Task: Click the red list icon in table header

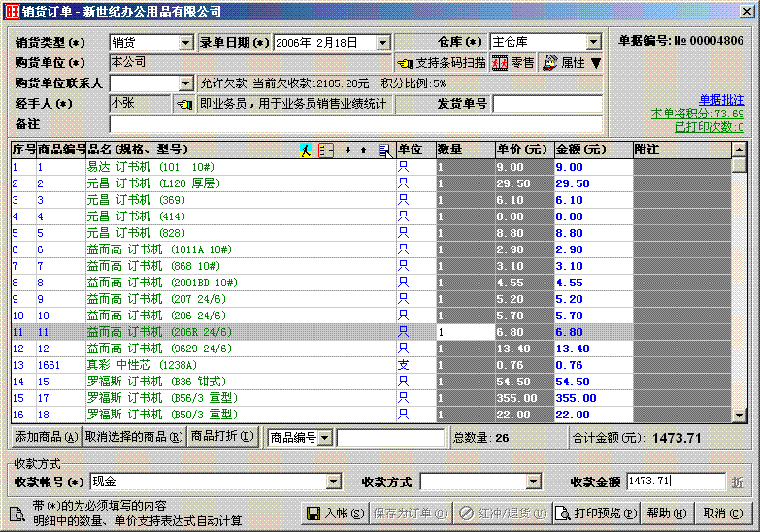Action: coord(325,150)
